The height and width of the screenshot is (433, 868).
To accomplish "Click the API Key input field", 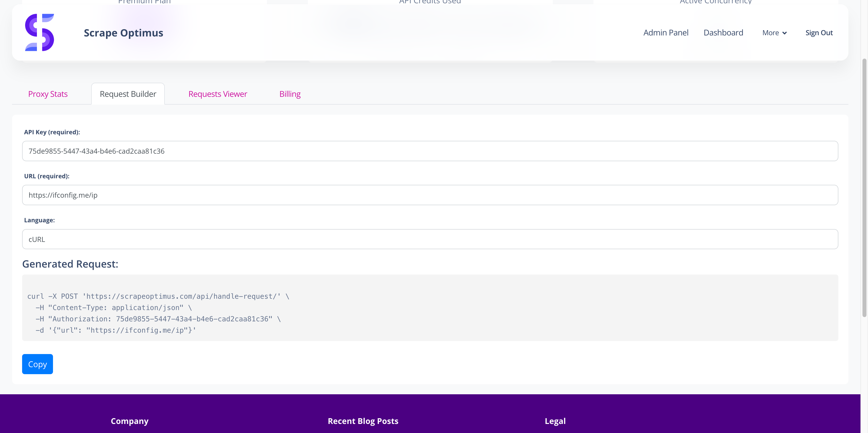I will click(430, 151).
